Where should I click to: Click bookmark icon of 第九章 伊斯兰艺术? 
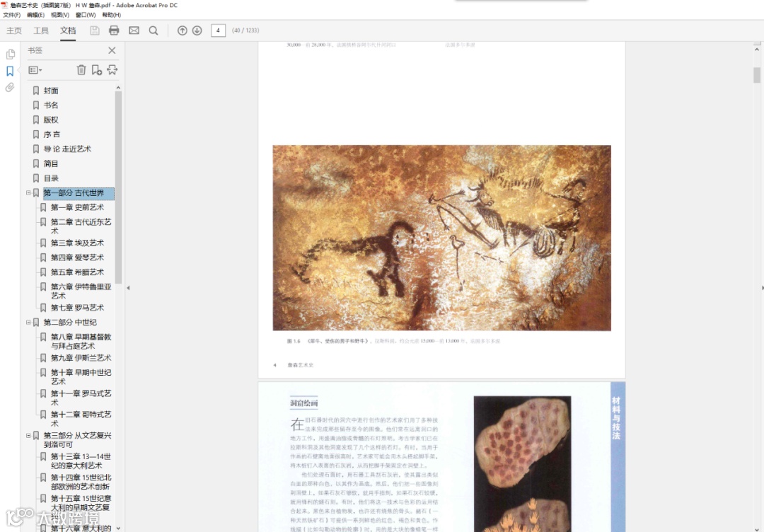click(43, 358)
